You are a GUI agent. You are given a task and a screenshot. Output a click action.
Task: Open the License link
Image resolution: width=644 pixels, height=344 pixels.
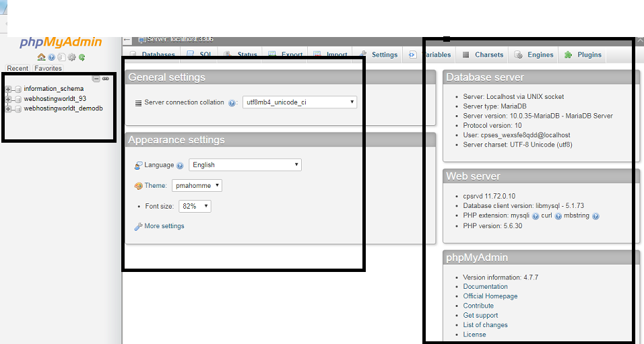[x=474, y=335]
